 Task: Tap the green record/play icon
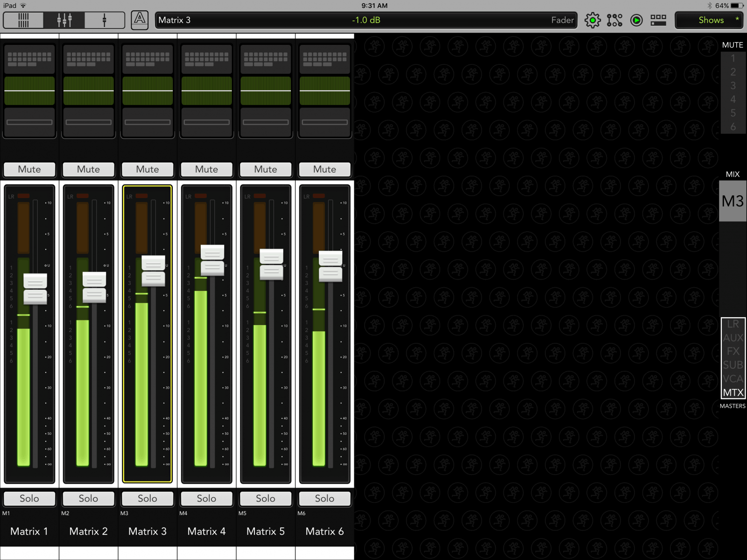[x=636, y=20]
